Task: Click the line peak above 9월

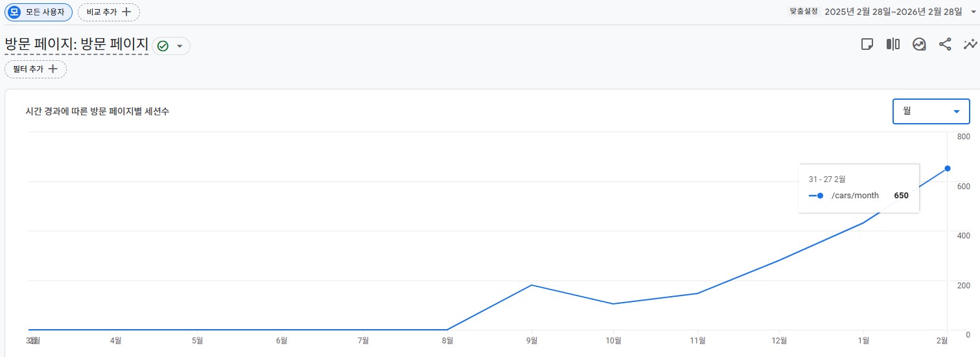Action: (531, 285)
